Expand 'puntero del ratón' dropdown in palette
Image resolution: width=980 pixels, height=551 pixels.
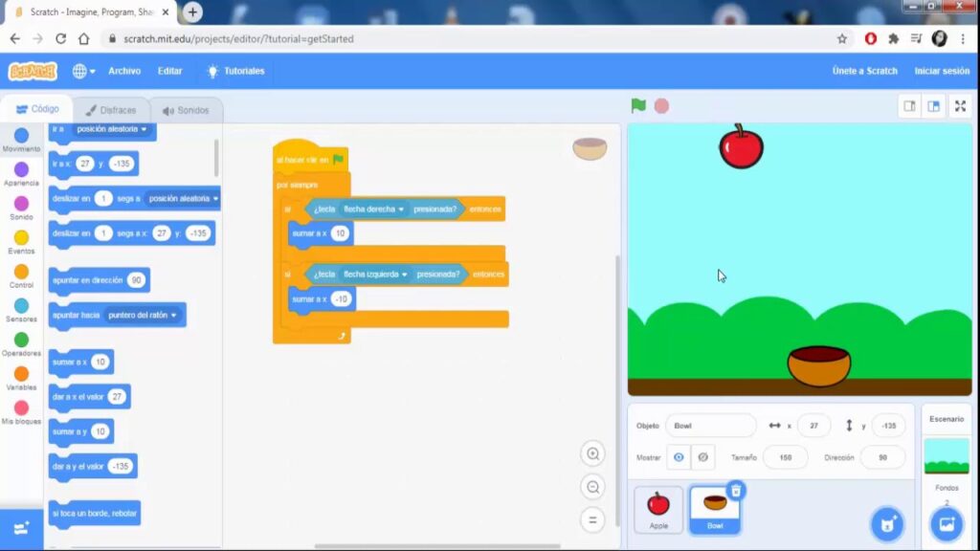(x=173, y=315)
